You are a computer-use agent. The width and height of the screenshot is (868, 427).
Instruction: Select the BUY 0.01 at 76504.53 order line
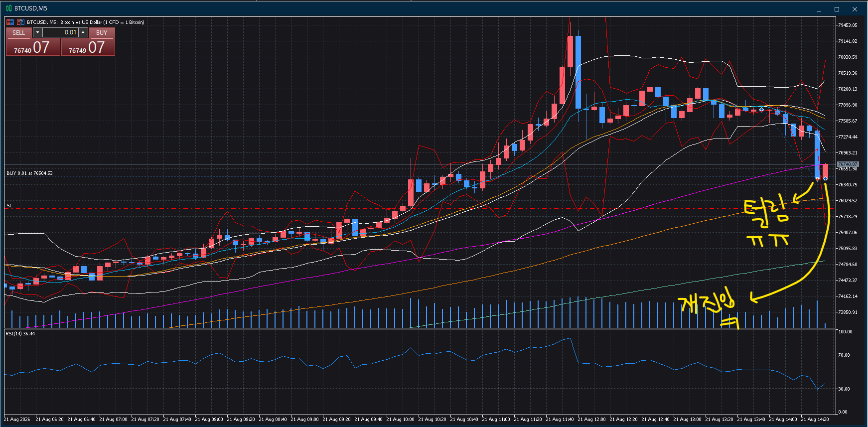pos(29,173)
